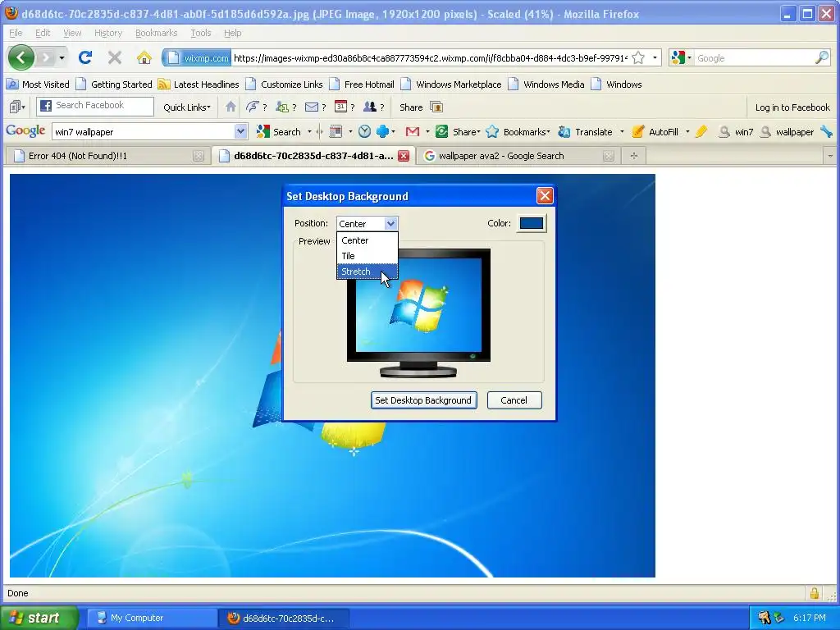840x630 pixels.
Task: Open the Free Hotmail bookmark
Action: click(362, 84)
